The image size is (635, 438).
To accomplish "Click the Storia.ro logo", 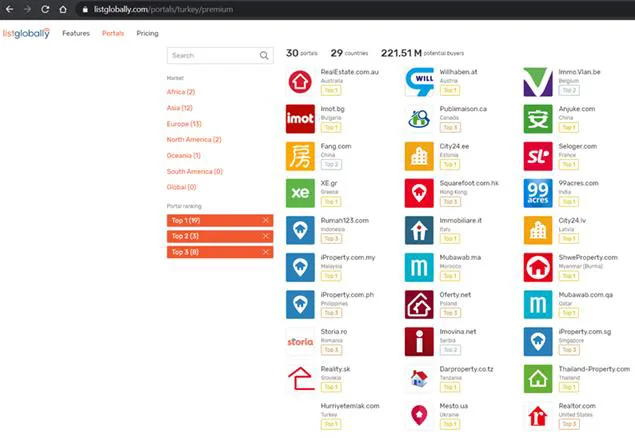I will point(300,342).
